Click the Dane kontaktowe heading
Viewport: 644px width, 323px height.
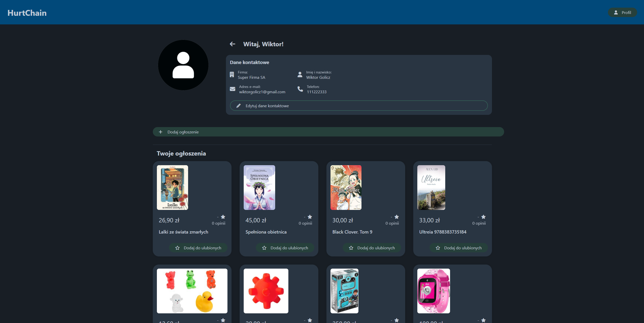[250, 62]
